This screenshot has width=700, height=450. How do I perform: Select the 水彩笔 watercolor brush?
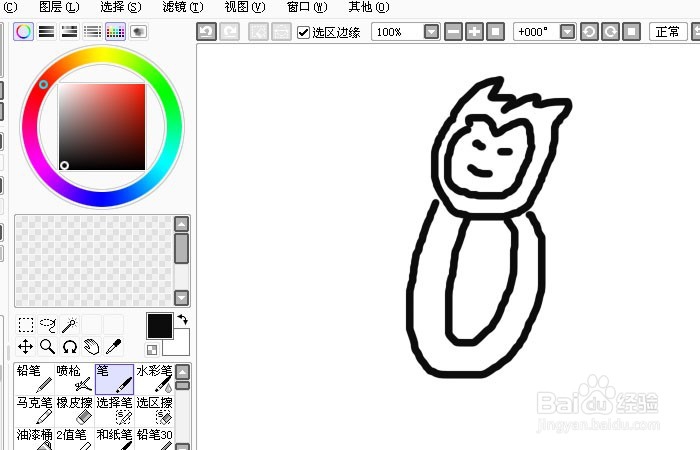pyautogui.click(x=154, y=379)
